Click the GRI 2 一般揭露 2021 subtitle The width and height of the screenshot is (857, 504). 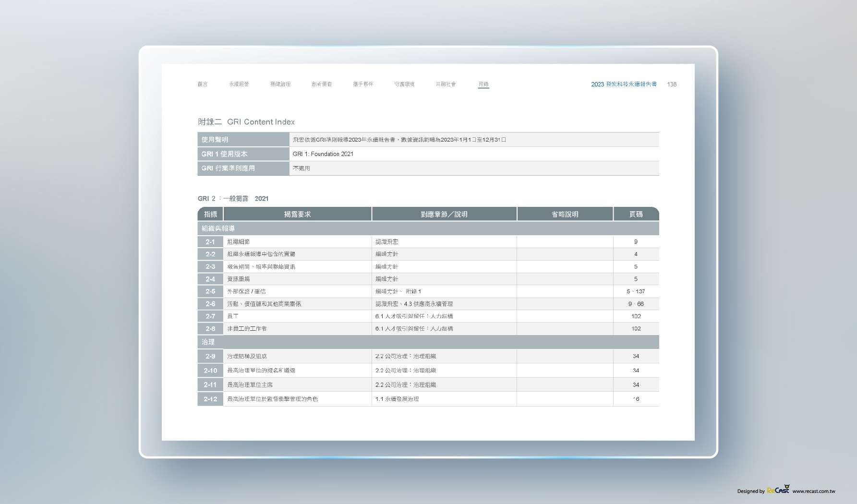pyautogui.click(x=233, y=198)
